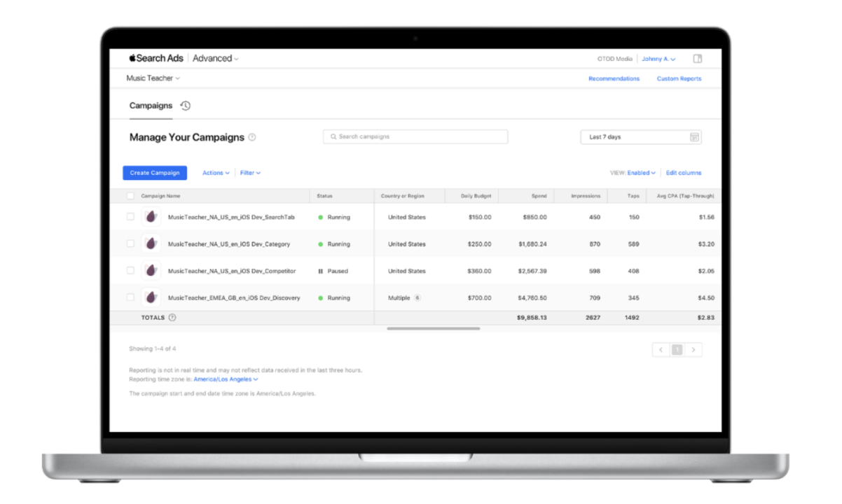Click the search magnifier icon
842x504 pixels.
click(x=333, y=137)
